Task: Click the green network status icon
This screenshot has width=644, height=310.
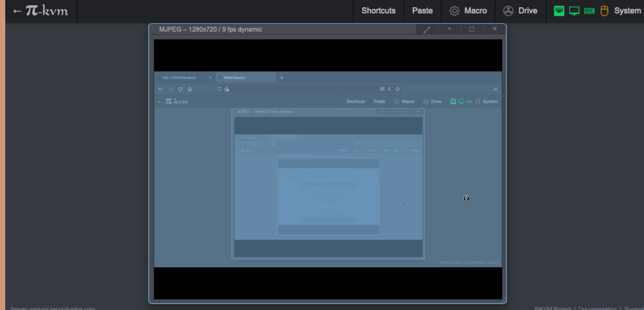Action: pyautogui.click(x=559, y=11)
